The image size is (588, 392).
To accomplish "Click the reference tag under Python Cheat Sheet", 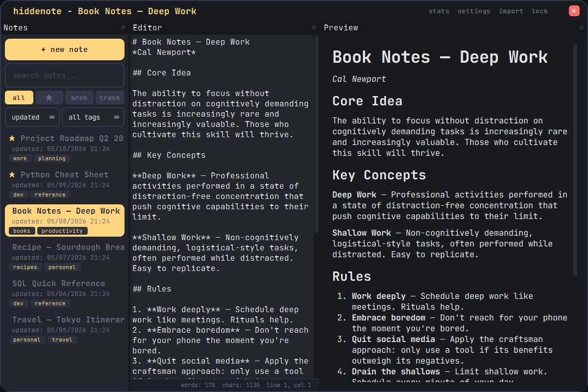I will tap(50, 195).
